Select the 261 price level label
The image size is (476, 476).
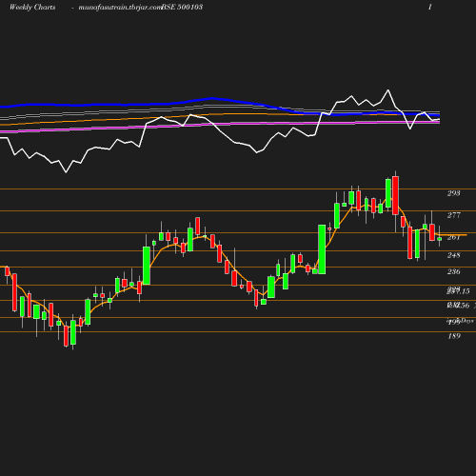click(454, 237)
